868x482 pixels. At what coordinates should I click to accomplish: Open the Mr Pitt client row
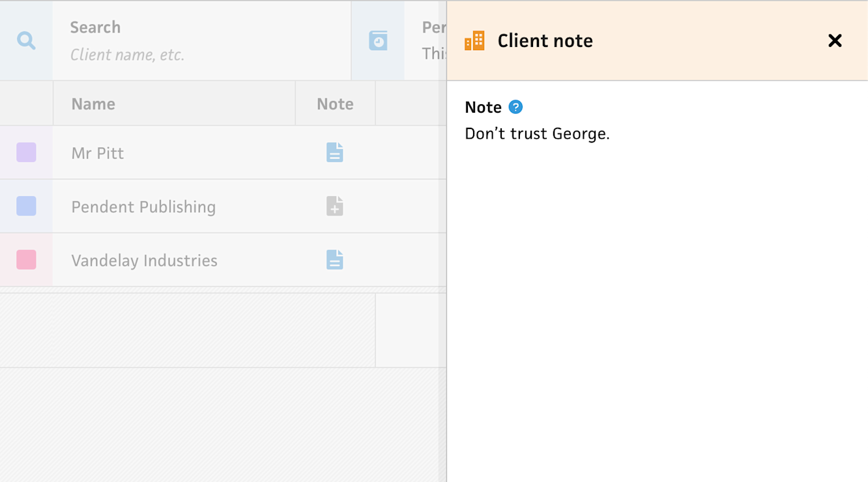tap(98, 153)
